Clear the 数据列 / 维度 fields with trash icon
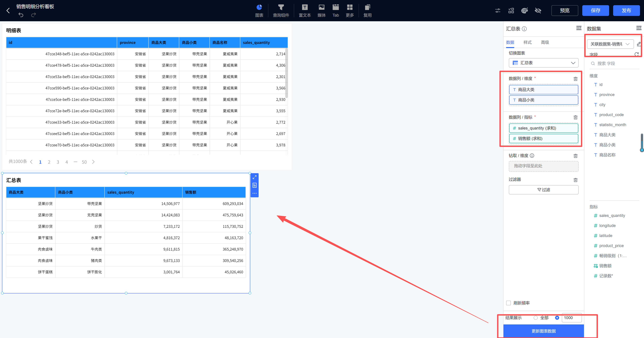 point(576,79)
